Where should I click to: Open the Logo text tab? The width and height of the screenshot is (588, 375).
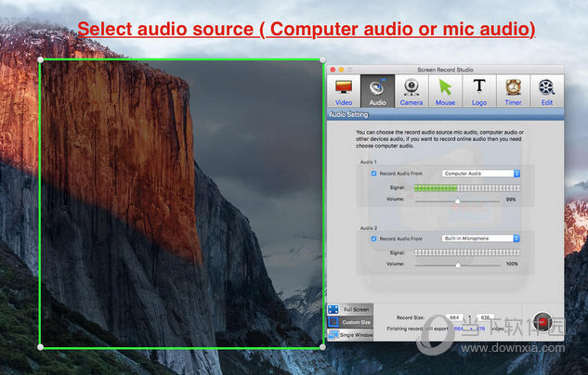(x=479, y=91)
